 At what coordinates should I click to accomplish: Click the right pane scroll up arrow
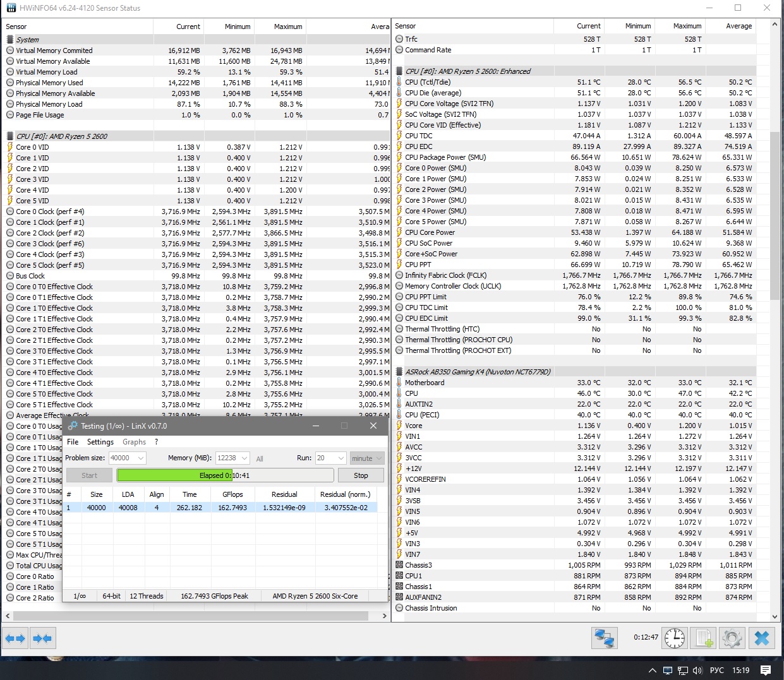[x=775, y=24]
